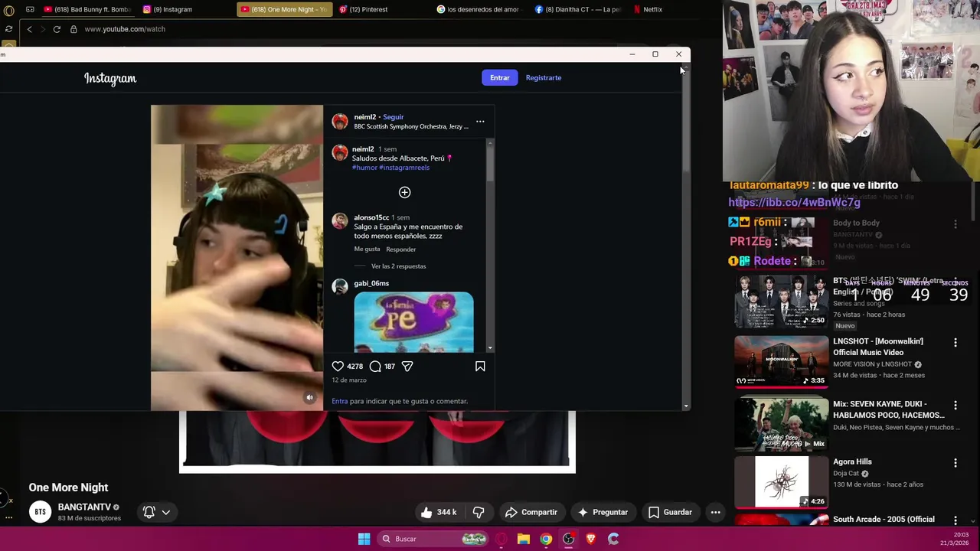This screenshot has width=980, height=551.
Task: Click the youtube.com/watch address bar
Action: 125,29
